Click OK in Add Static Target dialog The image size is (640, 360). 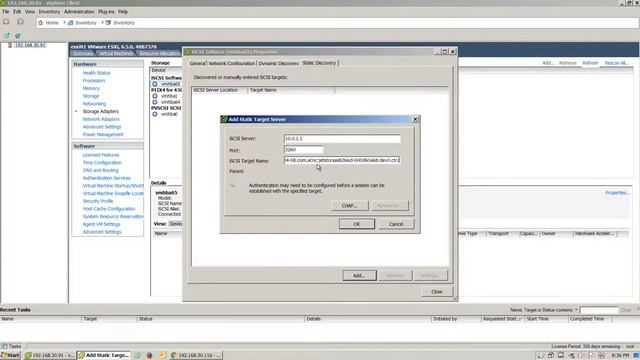[356, 224]
